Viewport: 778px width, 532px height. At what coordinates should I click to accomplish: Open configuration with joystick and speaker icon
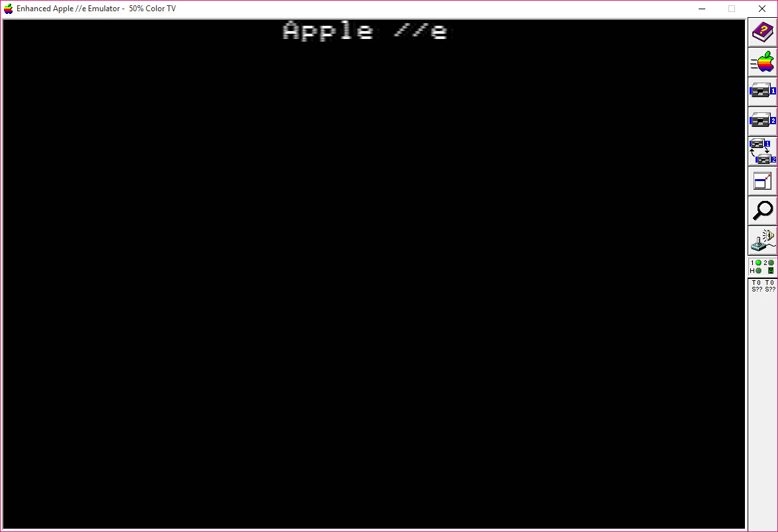pyautogui.click(x=763, y=241)
